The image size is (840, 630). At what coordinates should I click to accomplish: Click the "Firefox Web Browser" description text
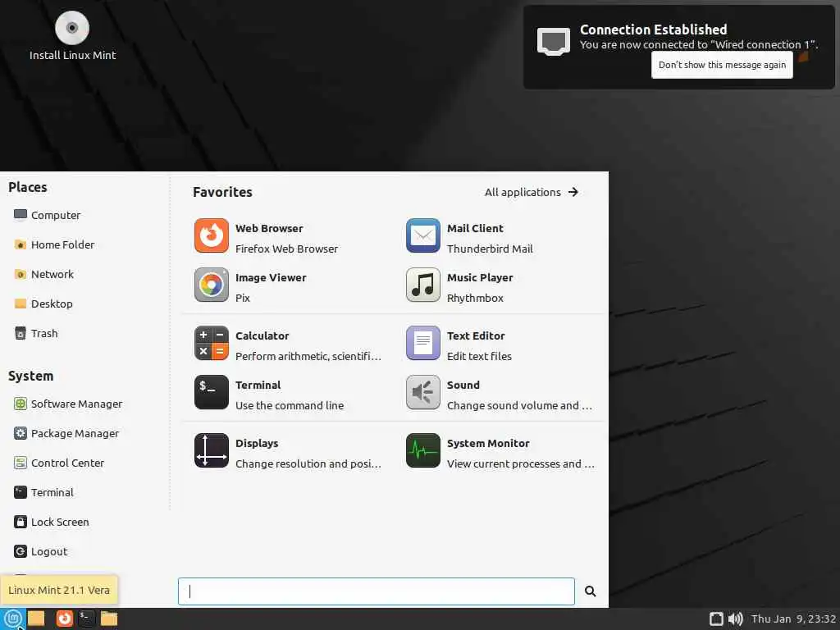point(286,249)
